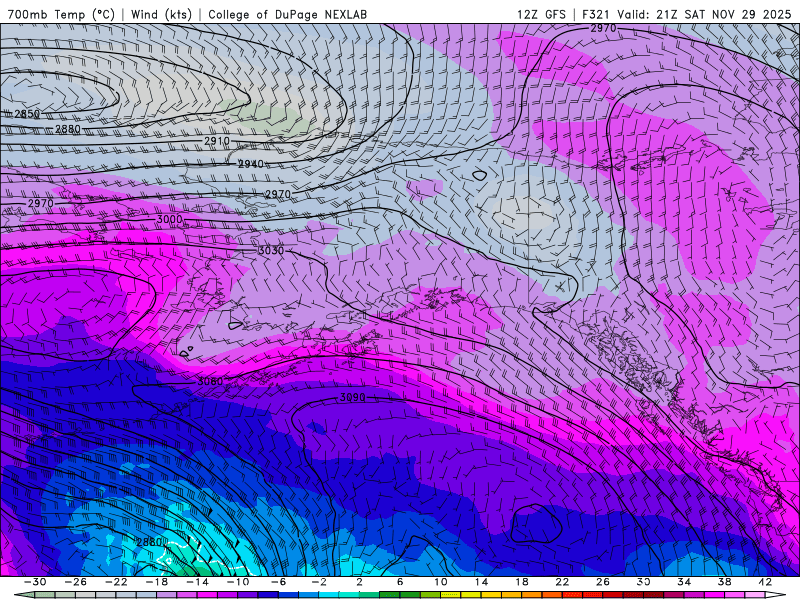This screenshot has width=800, height=600.
Task: Click the −6 value on the color scale
Action: point(278,582)
